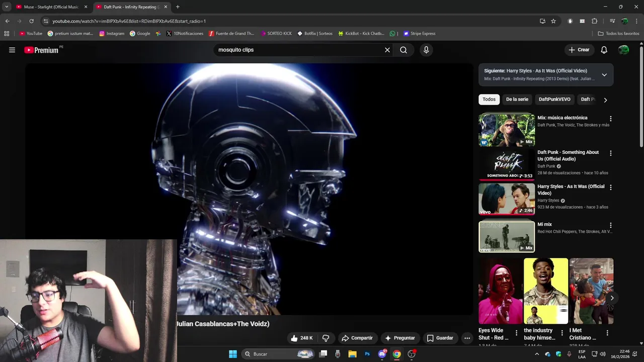Open 'Todos los favoritos' bookmarks folder

[x=618, y=34]
